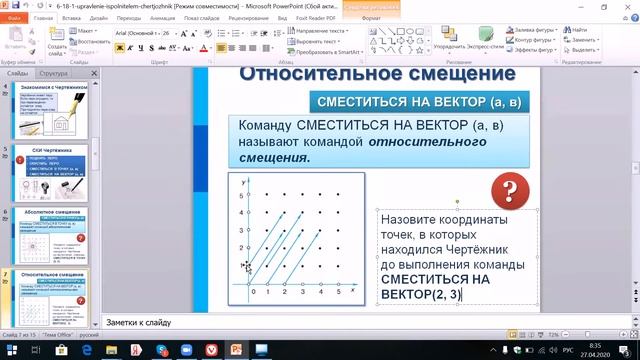640x360 pixels.
Task: Click zoom slider handle in status bar
Action: (x=587, y=335)
